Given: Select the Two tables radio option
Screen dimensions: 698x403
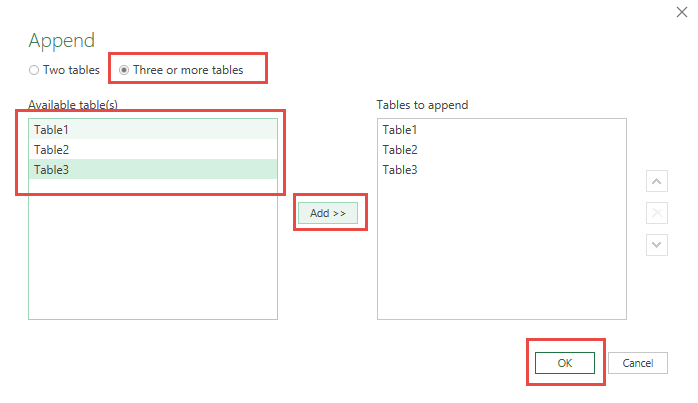Looking at the screenshot, I should coord(34,70).
